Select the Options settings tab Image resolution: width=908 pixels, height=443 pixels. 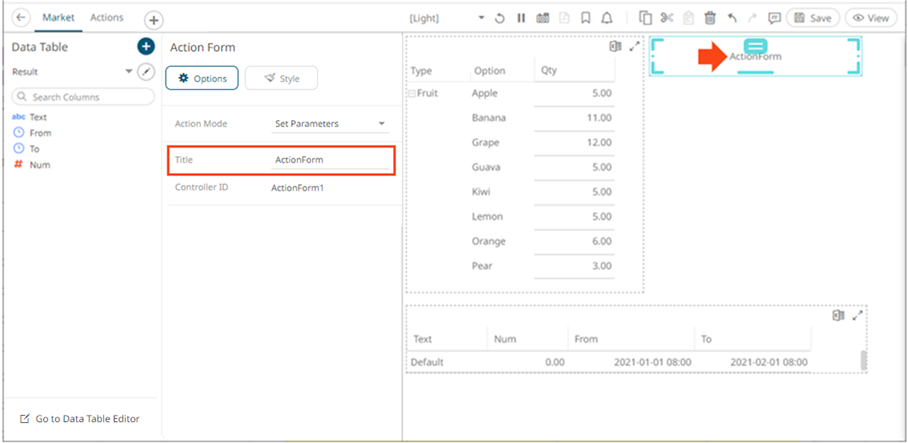click(x=202, y=78)
